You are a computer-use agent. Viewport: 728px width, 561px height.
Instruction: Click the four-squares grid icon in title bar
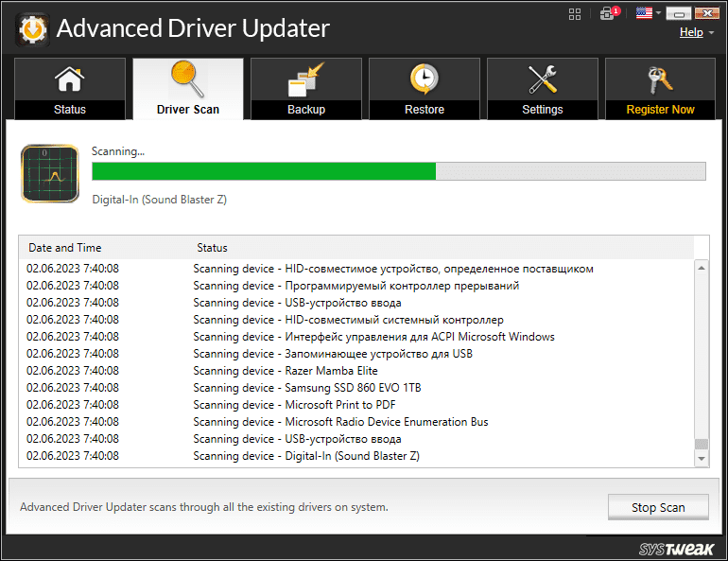tap(575, 14)
